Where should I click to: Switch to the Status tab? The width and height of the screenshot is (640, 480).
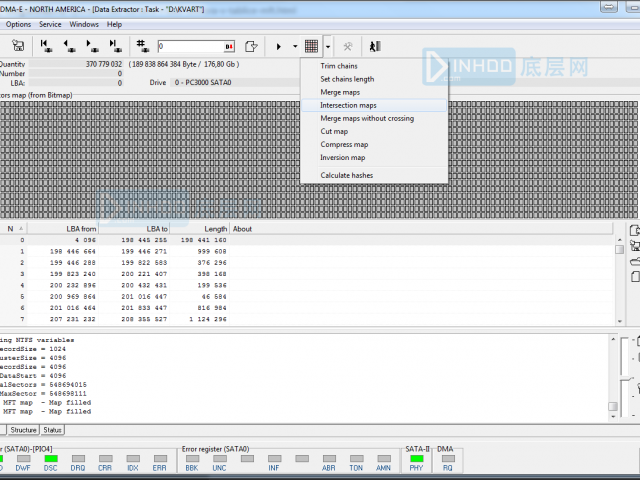pyautogui.click(x=52, y=430)
